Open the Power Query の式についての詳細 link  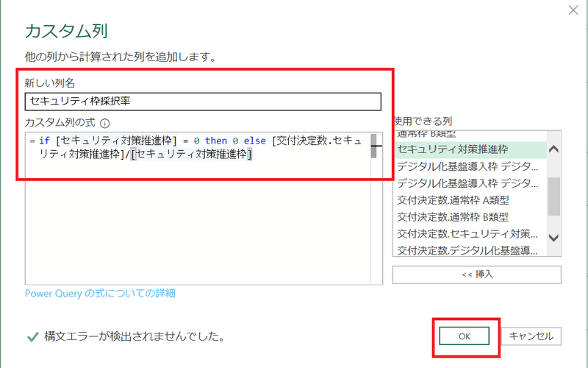pos(100,293)
